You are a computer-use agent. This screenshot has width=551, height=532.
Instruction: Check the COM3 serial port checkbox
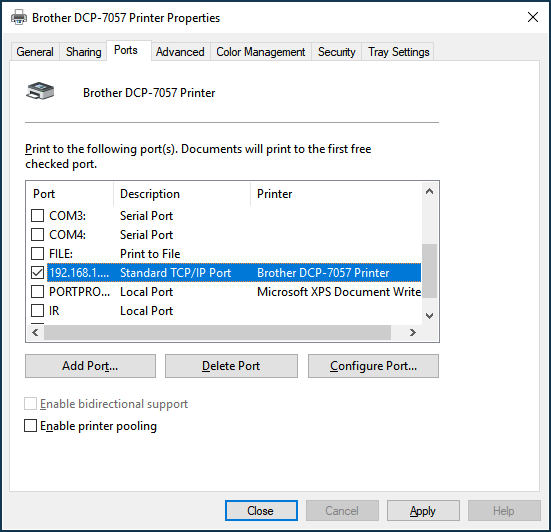(38, 215)
